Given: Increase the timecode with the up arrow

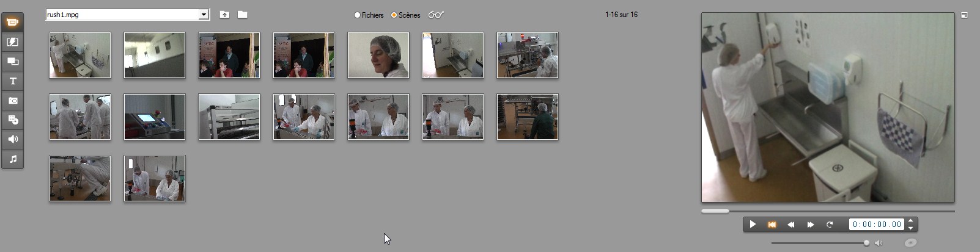Looking at the screenshot, I should 910,221.
